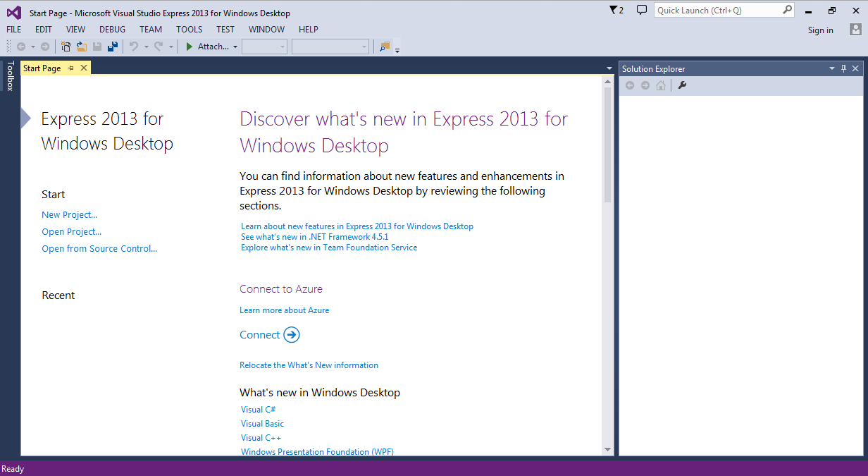Click Solution Explorer Properties wrench icon
This screenshot has width=868, height=476.
(x=682, y=85)
